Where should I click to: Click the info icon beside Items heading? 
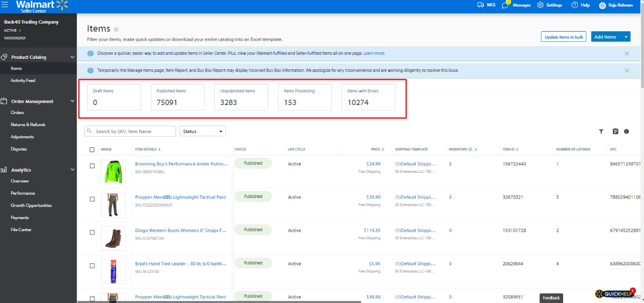(x=116, y=30)
